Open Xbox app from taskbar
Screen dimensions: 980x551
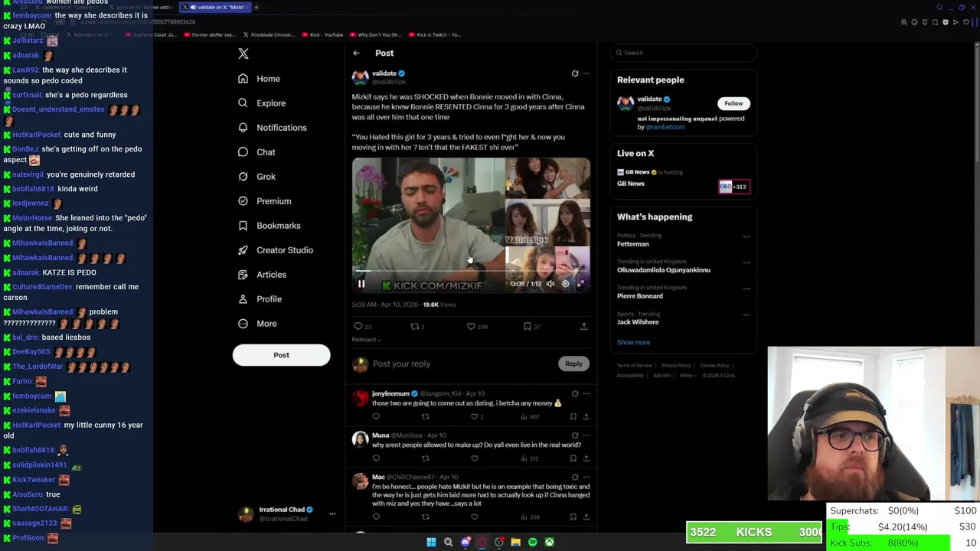[x=550, y=543]
